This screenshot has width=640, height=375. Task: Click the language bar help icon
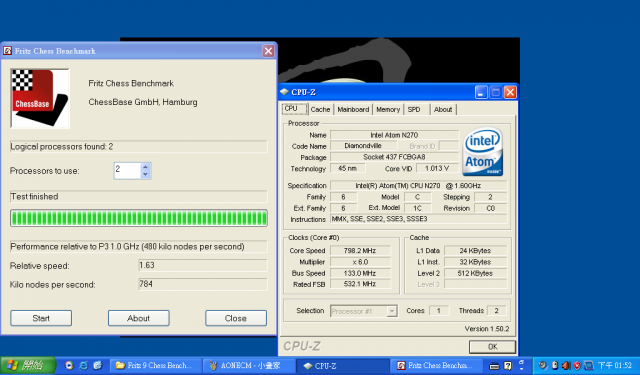[508, 366]
